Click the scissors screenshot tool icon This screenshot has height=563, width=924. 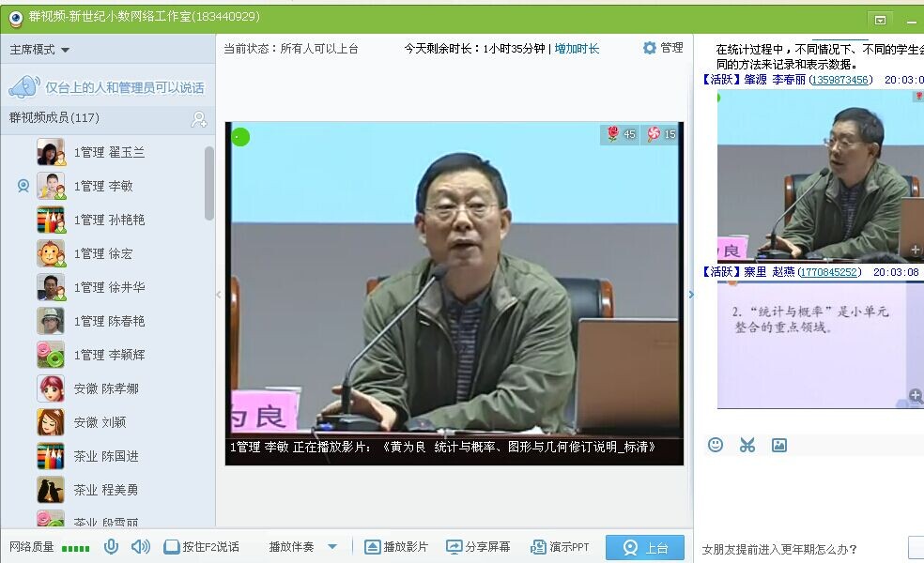pos(747,445)
